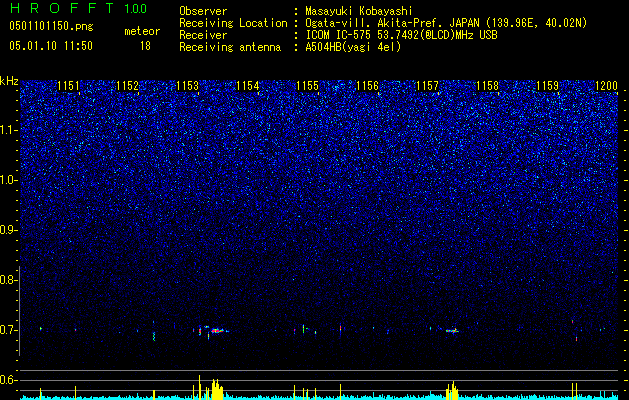
Task: Click the 0.6 kHz frequency label
Action: pos(8,380)
